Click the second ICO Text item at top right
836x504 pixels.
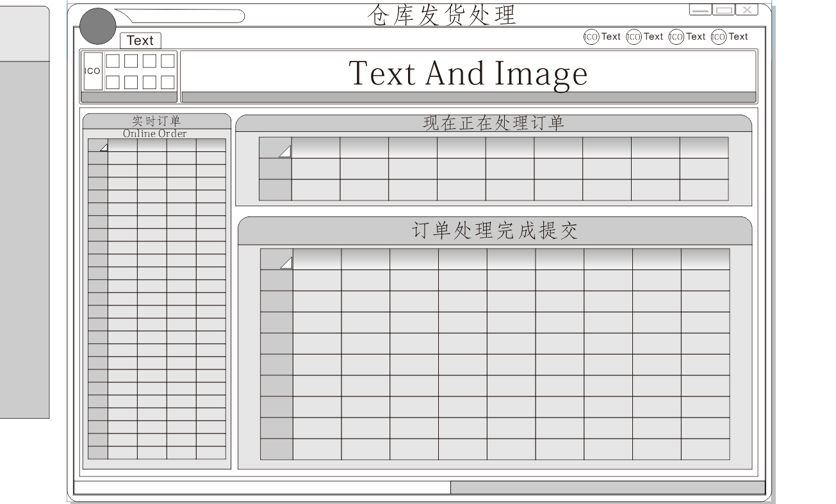(x=644, y=37)
